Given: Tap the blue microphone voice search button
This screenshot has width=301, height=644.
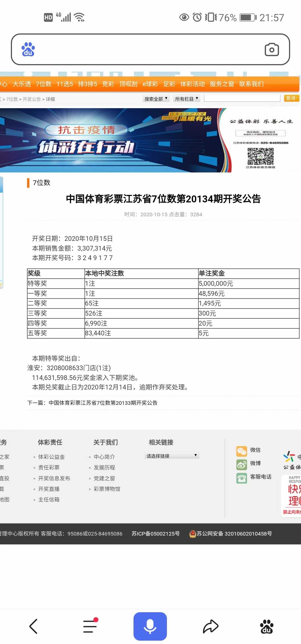Looking at the screenshot, I should (150, 626).
